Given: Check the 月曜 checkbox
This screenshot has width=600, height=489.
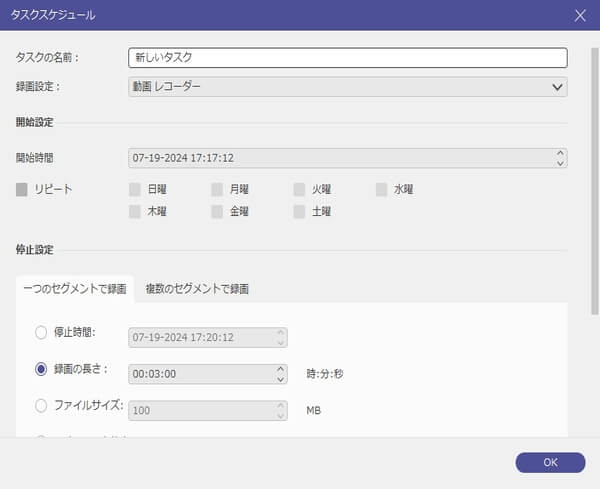Looking at the screenshot, I should coord(217,189).
